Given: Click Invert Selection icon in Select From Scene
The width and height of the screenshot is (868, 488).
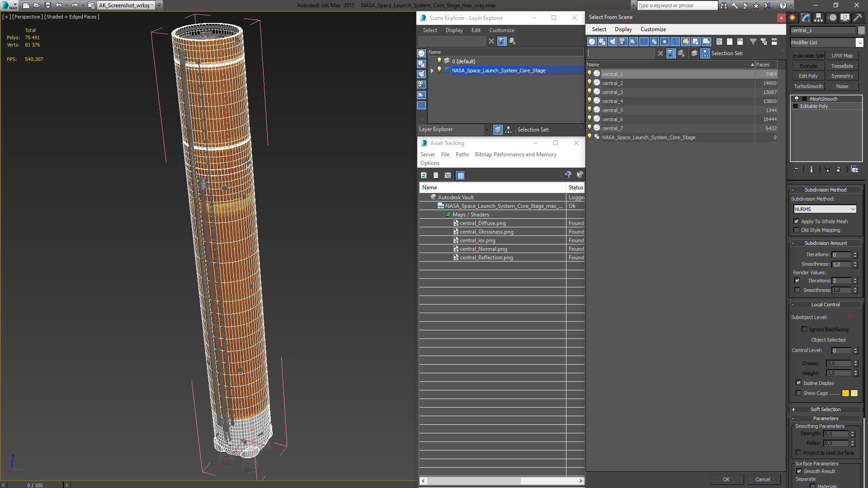Looking at the screenshot, I should click(x=740, y=42).
